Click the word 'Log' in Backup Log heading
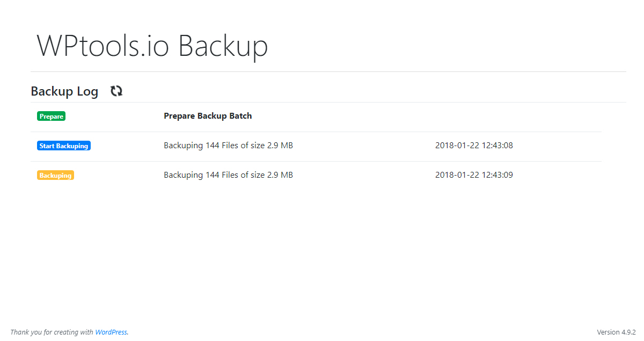The width and height of the screenshot is (644, 341). click(87, 92)
